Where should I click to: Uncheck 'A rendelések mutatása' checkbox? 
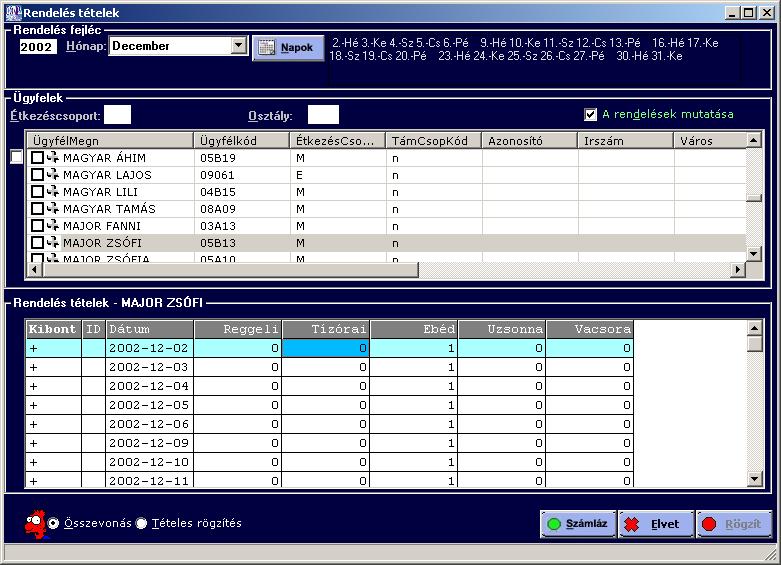[x=591, y=114]
